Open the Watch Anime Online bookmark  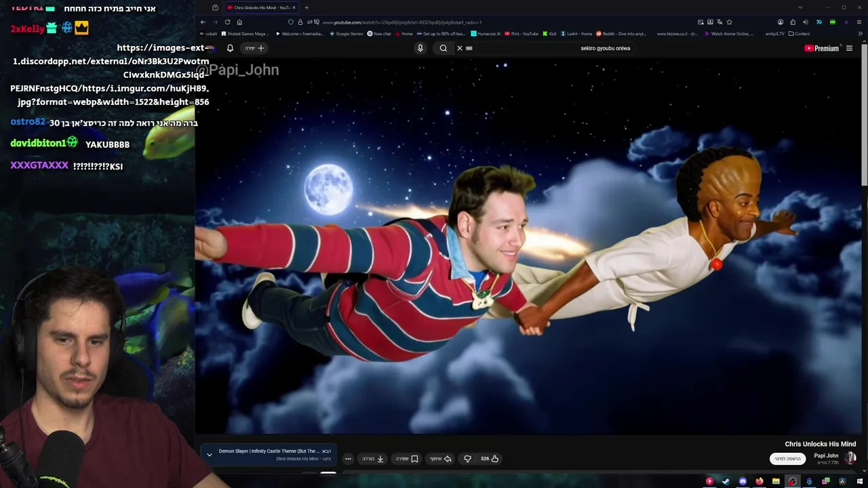(x=730, y=34)
